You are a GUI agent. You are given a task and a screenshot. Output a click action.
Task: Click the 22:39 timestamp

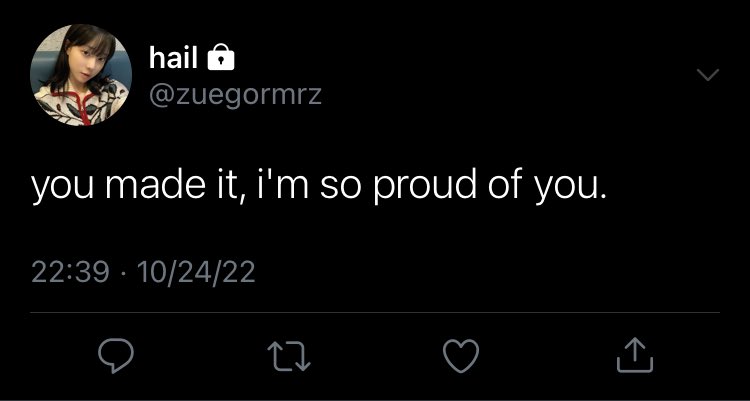point(70,274)
